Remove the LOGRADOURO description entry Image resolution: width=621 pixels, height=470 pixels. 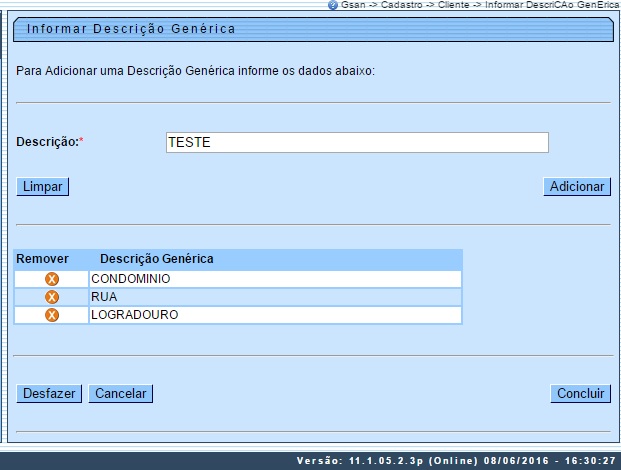[x=52, y=315]
